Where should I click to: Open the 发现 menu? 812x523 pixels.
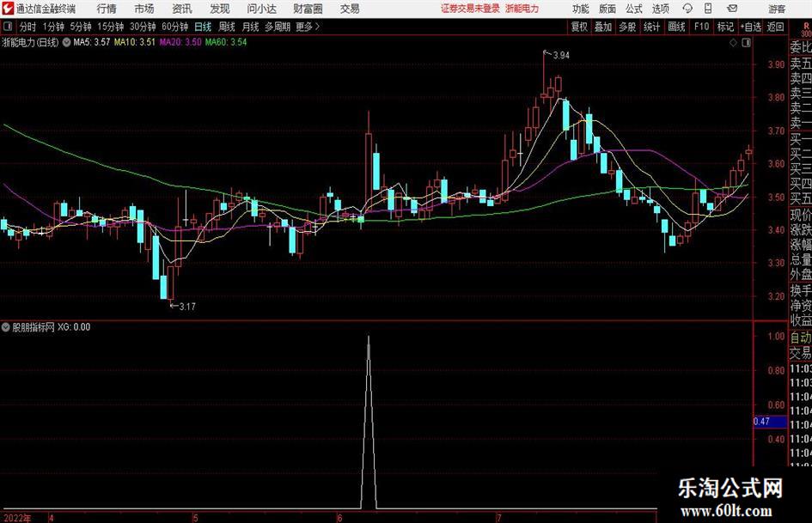pos(220,9)
